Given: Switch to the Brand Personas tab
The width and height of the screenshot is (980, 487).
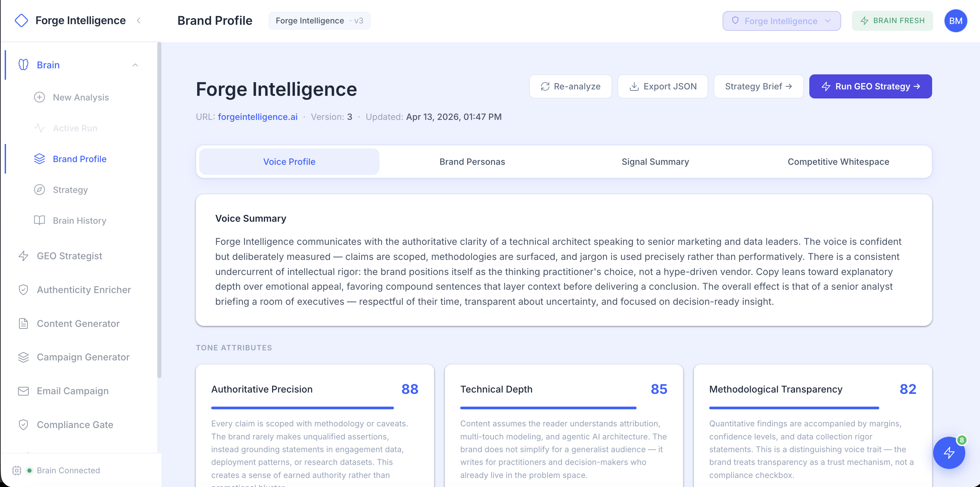Looking at the screenshot, I should pos(472,161).
